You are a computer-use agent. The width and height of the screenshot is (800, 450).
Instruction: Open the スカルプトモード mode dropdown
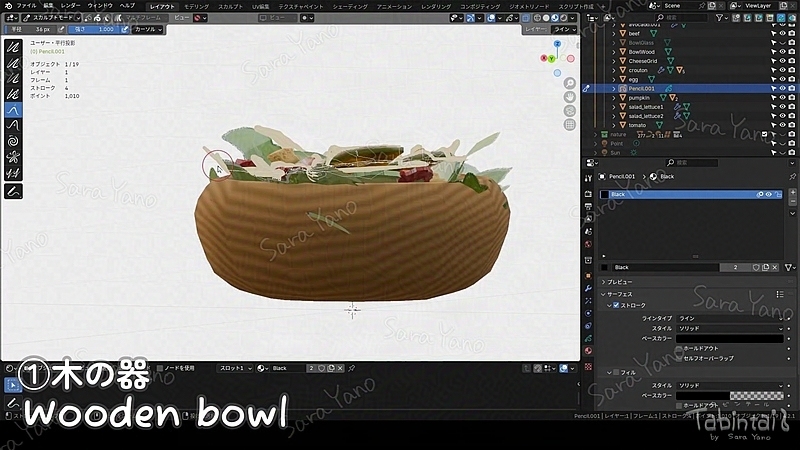51,18
